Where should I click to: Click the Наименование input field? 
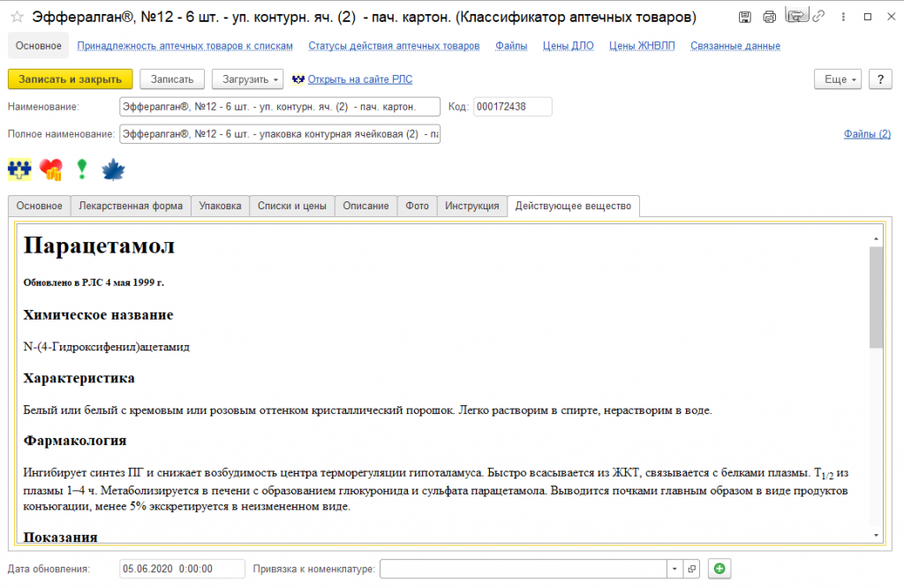[280, 107]
